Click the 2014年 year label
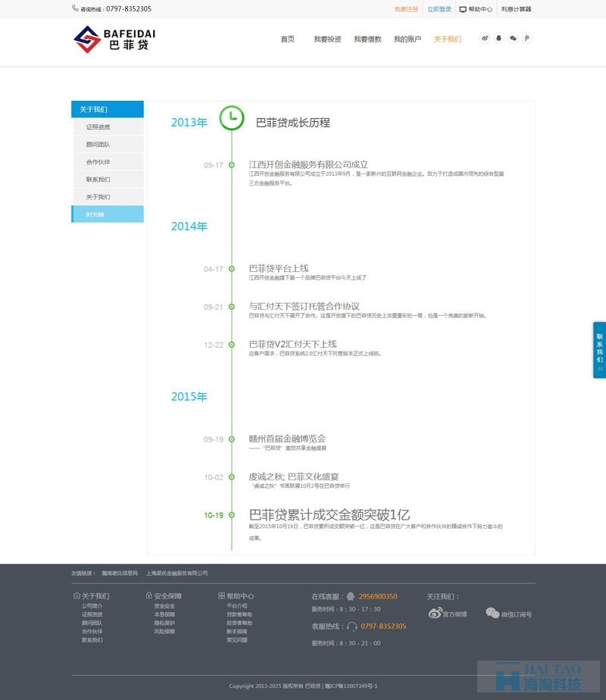Viewport: 606px width, 700px height. click(189, 227)
